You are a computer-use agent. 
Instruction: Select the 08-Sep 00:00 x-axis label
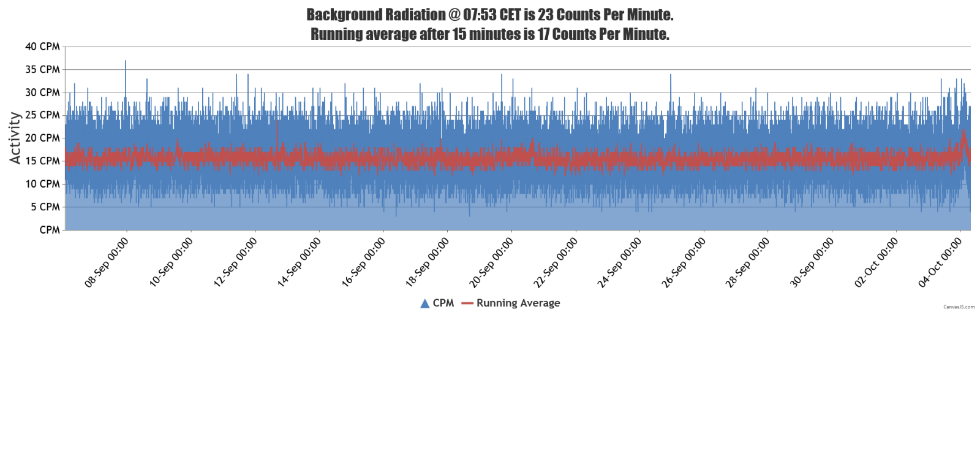point(107,262)
